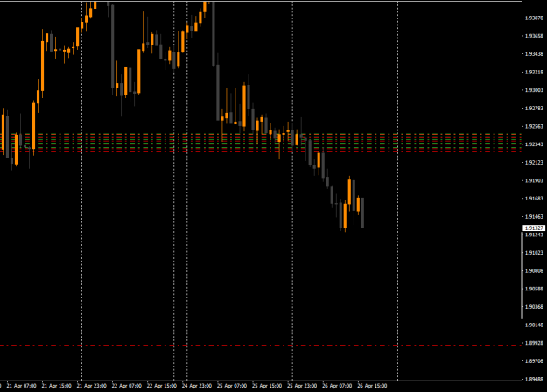The image size is (547, 392).
Task: Select the gray current-price horizontal line
Action: tap(261, 228)
